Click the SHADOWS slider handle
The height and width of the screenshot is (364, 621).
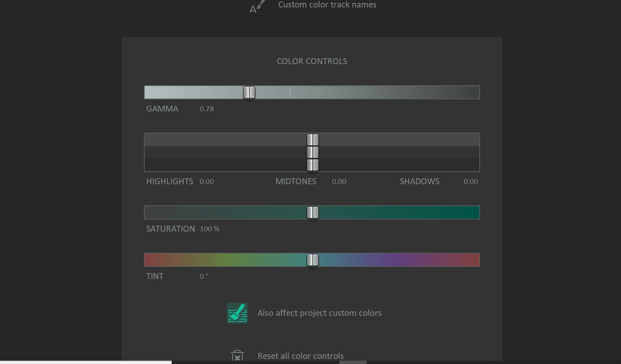(x=312, y=165)
